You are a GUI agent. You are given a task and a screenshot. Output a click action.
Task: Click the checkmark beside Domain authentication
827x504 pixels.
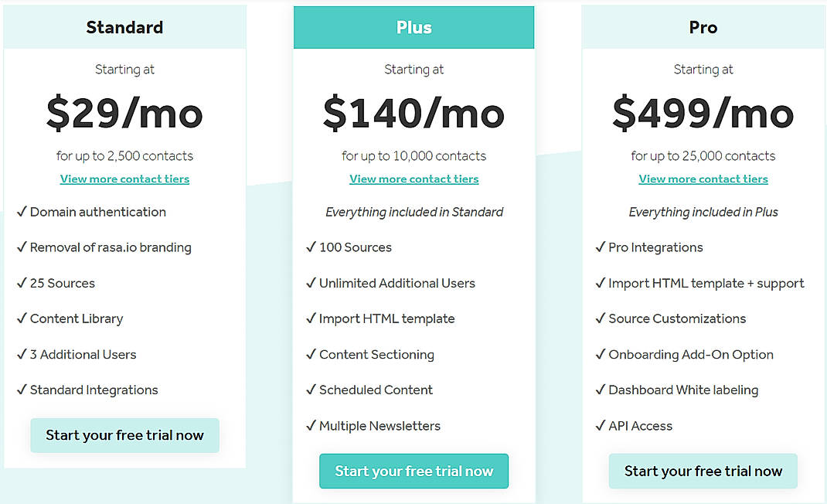pyautogui.click(x=22, y=212)
